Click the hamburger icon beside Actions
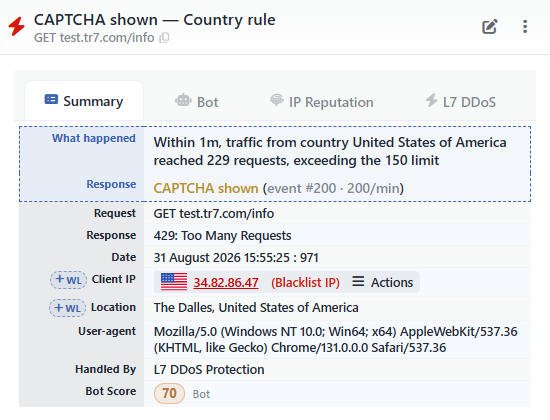Image resolution: width=550 pixels, height=420 pixels. coord(358,281)
